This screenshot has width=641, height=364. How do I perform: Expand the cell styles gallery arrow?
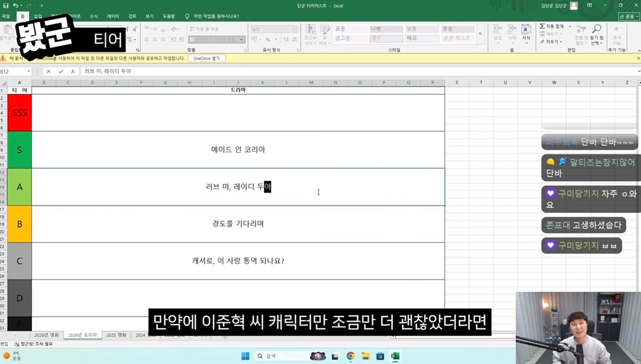[x=480, y=34]
